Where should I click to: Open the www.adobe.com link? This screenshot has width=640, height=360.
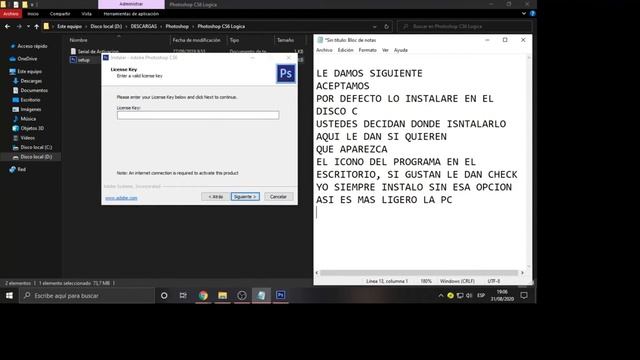pyautogui.click(x=121, y=198)
